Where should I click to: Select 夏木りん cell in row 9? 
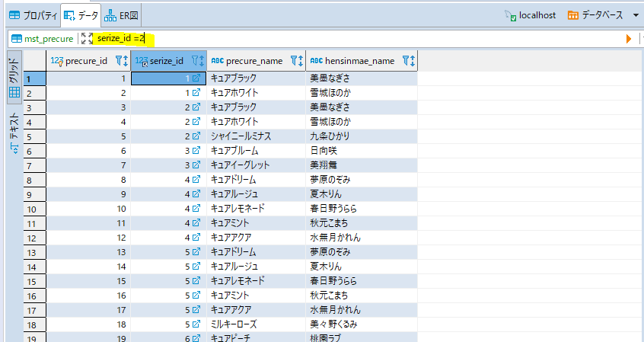(x=362, y=194)
